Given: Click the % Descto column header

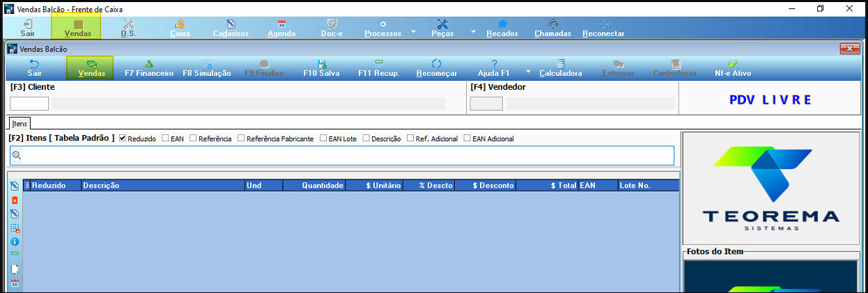Looking at the screenshot, I should click(428, 186).
